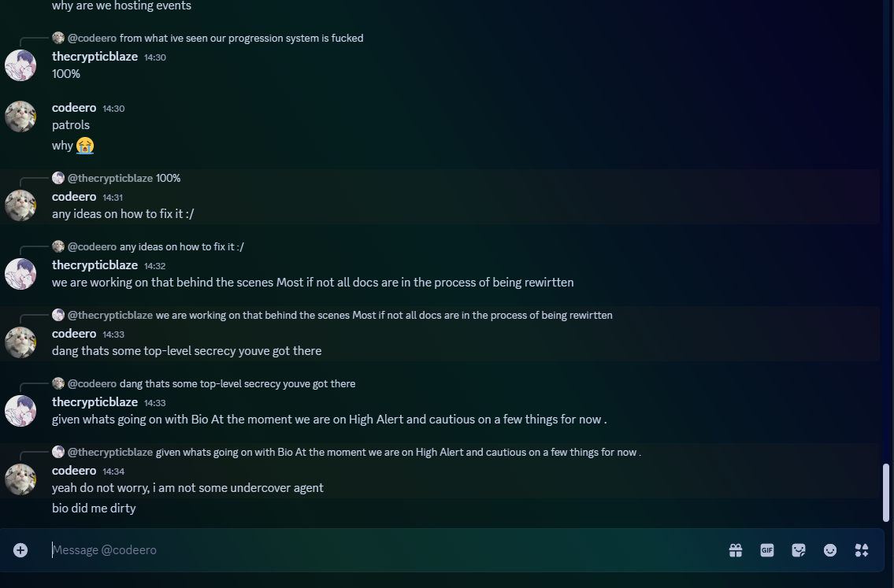894x588 pixels.
Task: Open the gift Nitro icon
Action: coord(736,550)
